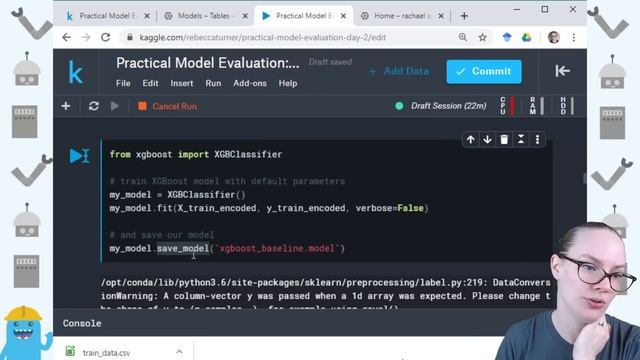This screenshot has width=640, height=360.
Task: View HDD usage indicator
Action: click(567, 106)
